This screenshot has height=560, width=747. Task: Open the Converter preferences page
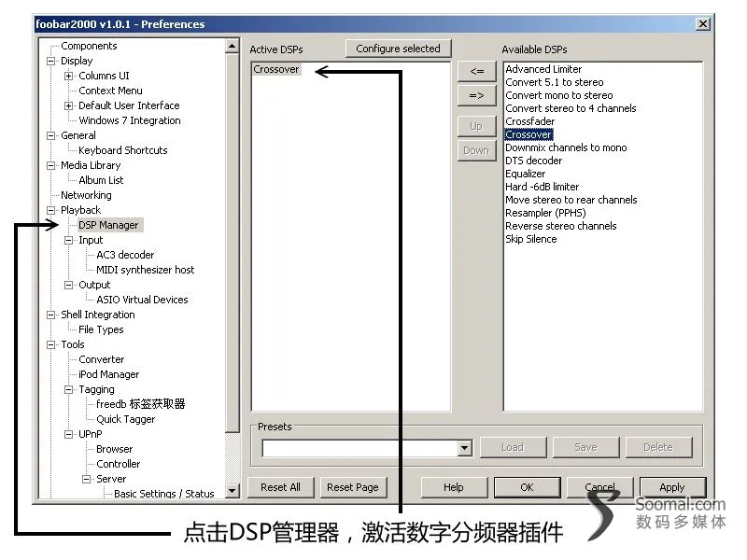(102, 359)
